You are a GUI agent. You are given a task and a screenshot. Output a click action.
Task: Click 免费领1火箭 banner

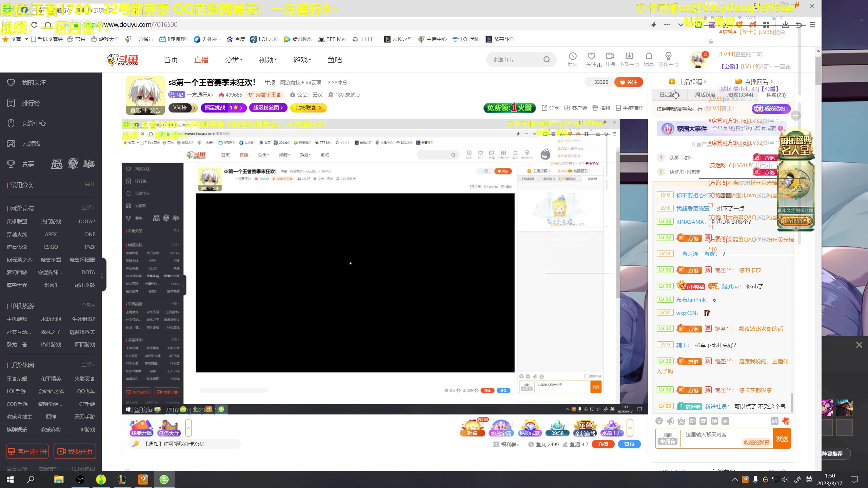(x=510, y=108)
